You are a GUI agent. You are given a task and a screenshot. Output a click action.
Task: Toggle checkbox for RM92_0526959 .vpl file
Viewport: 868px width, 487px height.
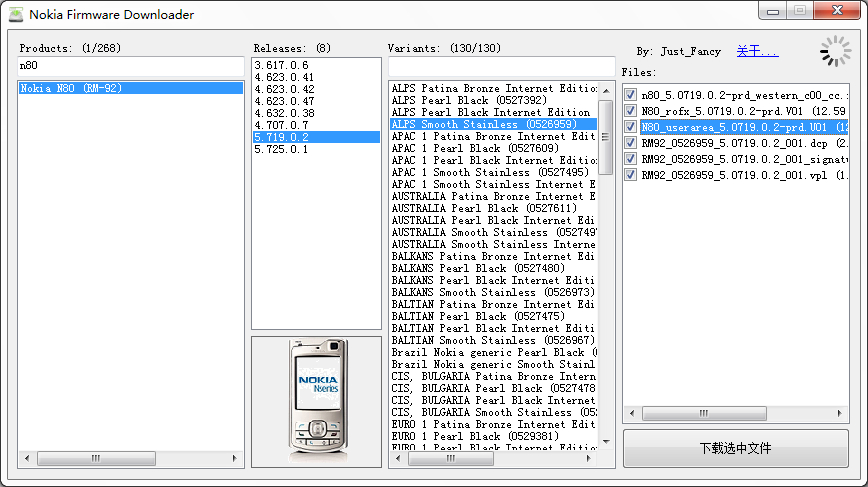click(x=630, y=175)
